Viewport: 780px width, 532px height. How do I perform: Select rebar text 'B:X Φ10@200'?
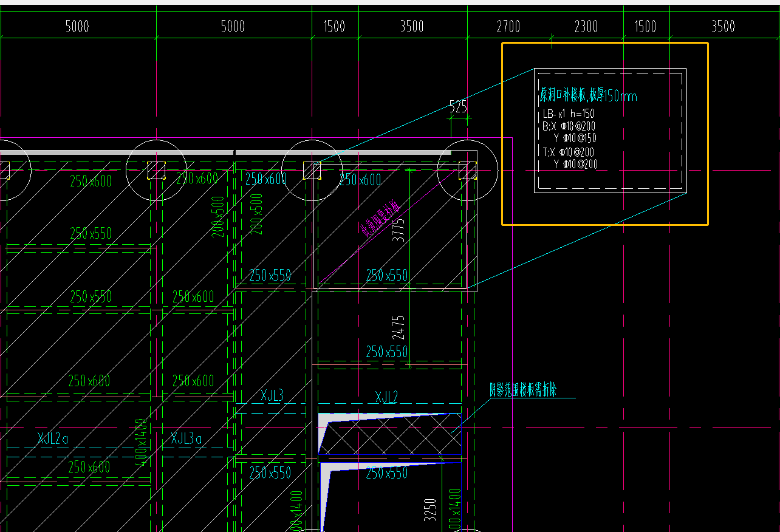pos(569,126)
